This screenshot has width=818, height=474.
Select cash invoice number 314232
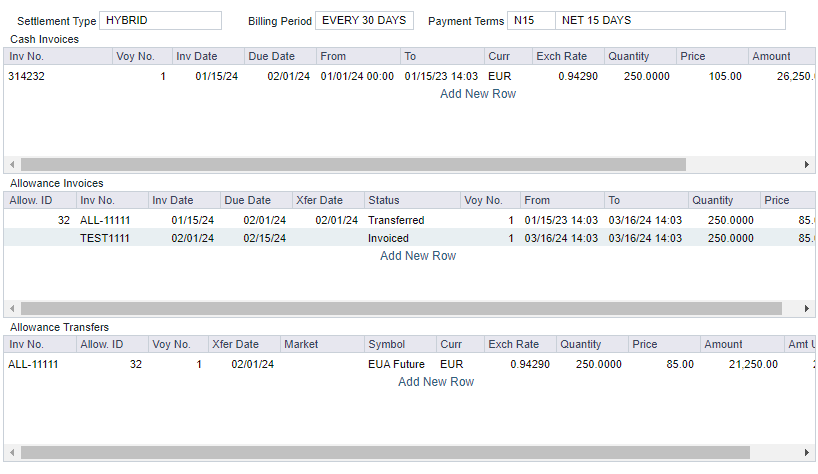click(26, 76)
